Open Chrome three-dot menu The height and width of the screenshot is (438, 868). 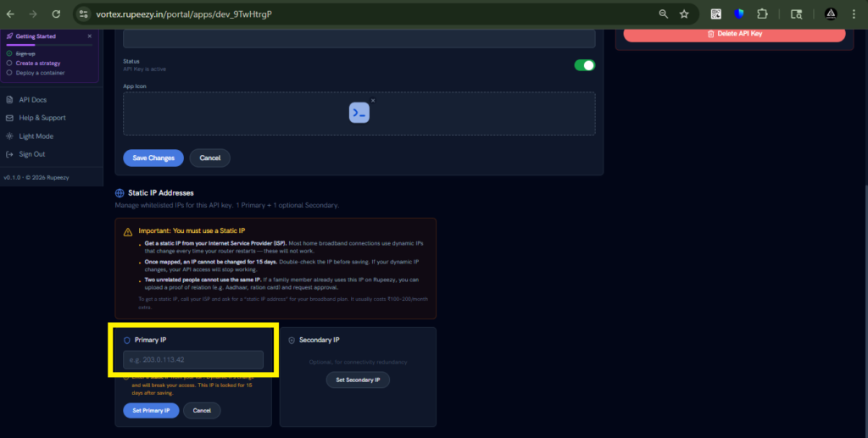(853, 14)
